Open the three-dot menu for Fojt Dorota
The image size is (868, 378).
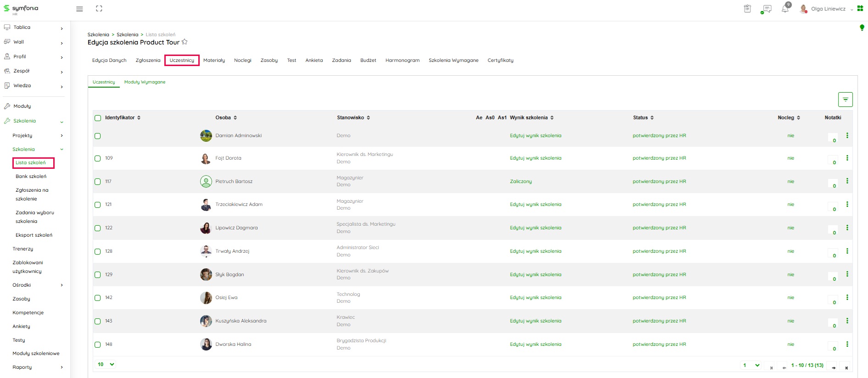point(847,158)
